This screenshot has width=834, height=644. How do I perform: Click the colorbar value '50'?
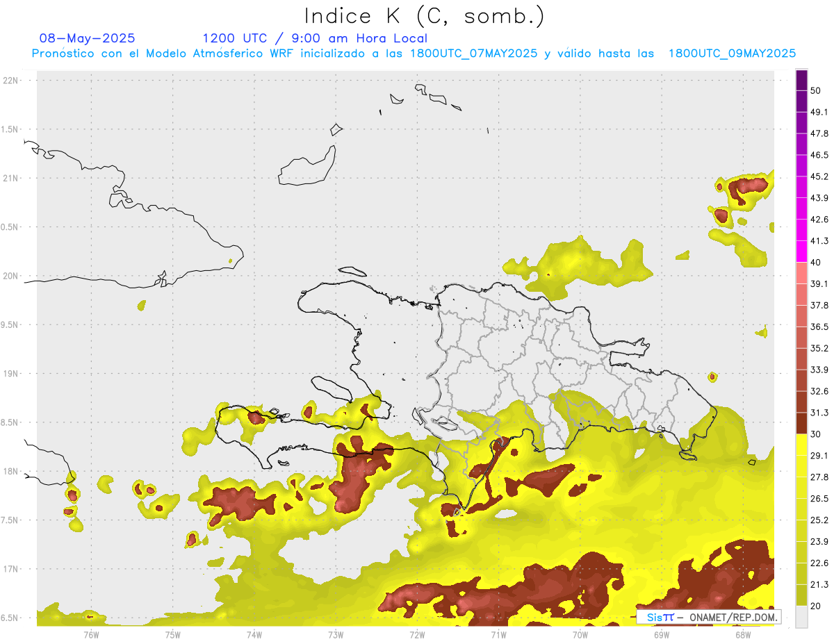pos(815,90)
